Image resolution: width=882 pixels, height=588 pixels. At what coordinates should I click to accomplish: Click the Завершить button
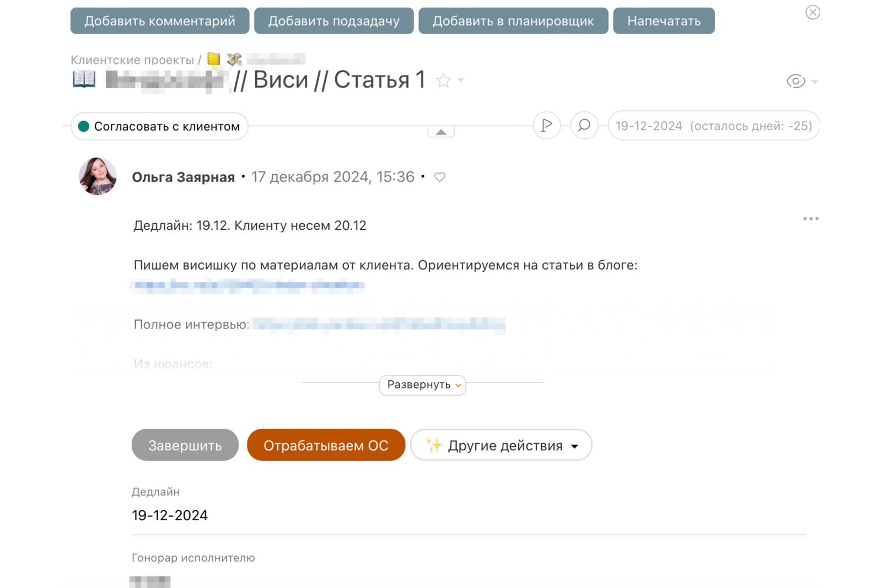(x=185, y=445)
